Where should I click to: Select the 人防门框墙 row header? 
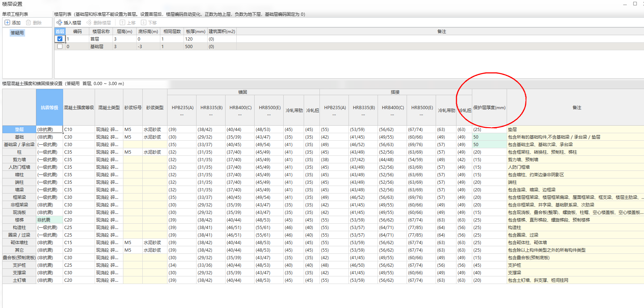(19, 167)
